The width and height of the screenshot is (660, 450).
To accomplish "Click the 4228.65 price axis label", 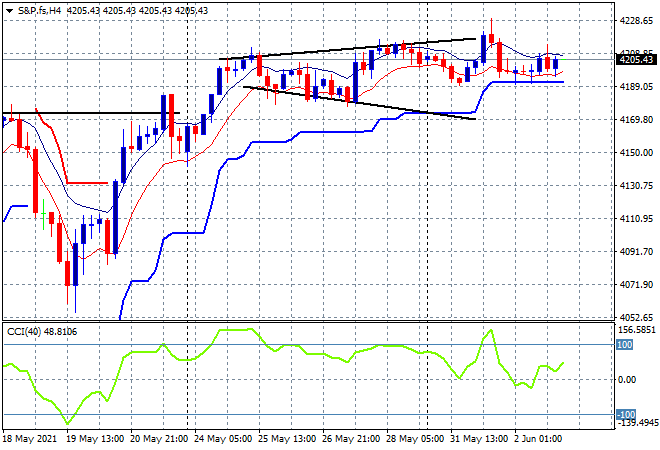I will [x=636, y=21].
